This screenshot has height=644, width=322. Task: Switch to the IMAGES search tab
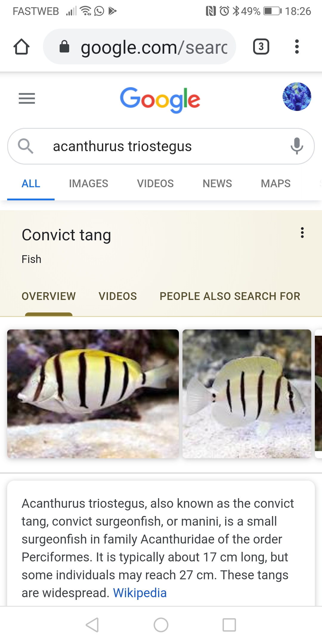[89, 183]
